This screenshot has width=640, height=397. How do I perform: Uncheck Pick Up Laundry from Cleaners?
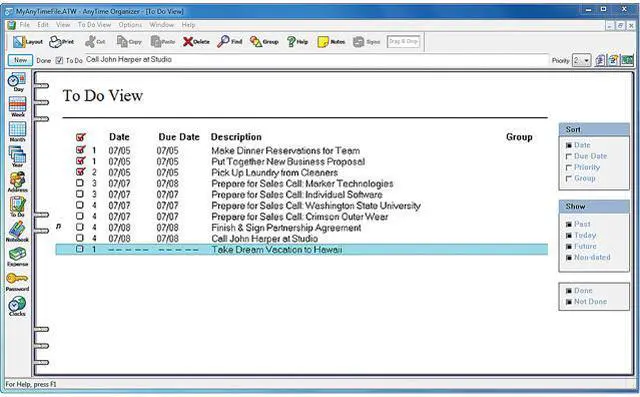pos(80,172)
